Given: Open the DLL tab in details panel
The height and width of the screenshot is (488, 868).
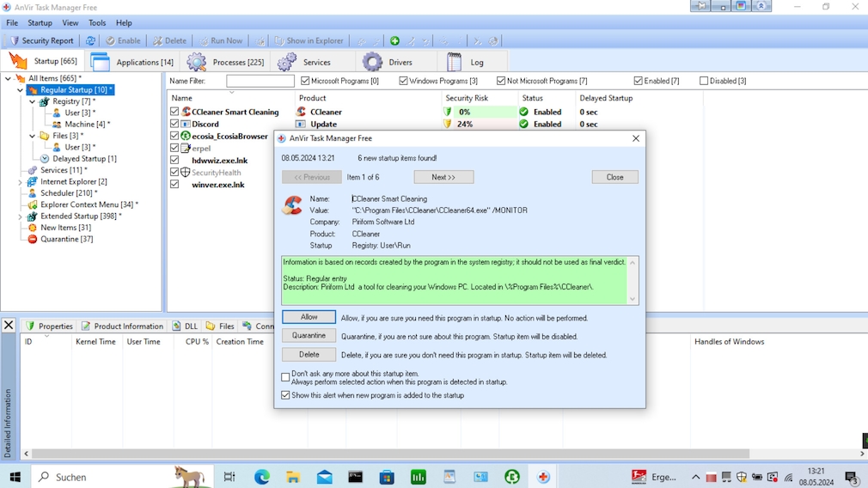Looking at the screenshot, I should [x=185, y=326].
